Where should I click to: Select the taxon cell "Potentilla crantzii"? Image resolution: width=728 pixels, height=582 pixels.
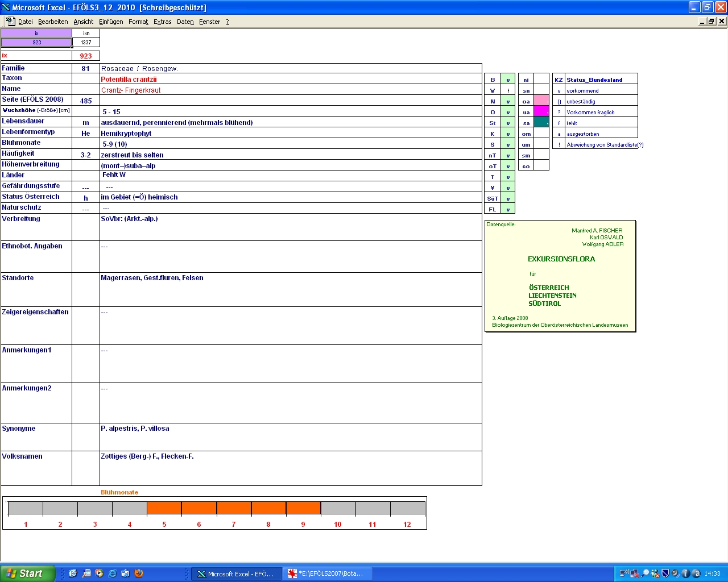[x=291, y=79]
